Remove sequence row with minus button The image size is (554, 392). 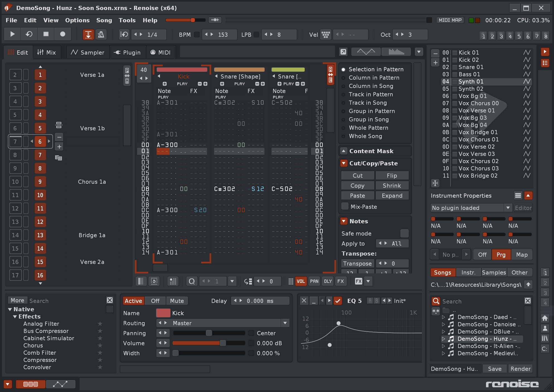click(x=59, y=137)
